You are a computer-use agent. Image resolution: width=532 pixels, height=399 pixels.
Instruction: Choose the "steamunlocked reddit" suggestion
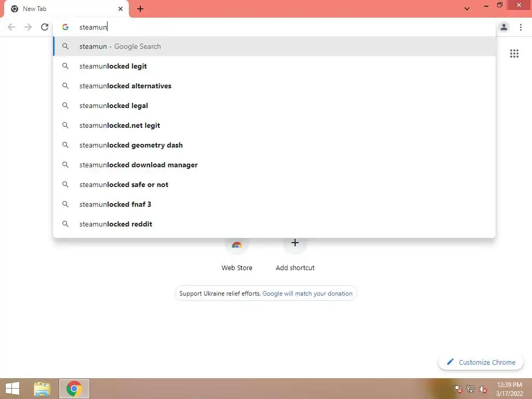pos(274,224)
